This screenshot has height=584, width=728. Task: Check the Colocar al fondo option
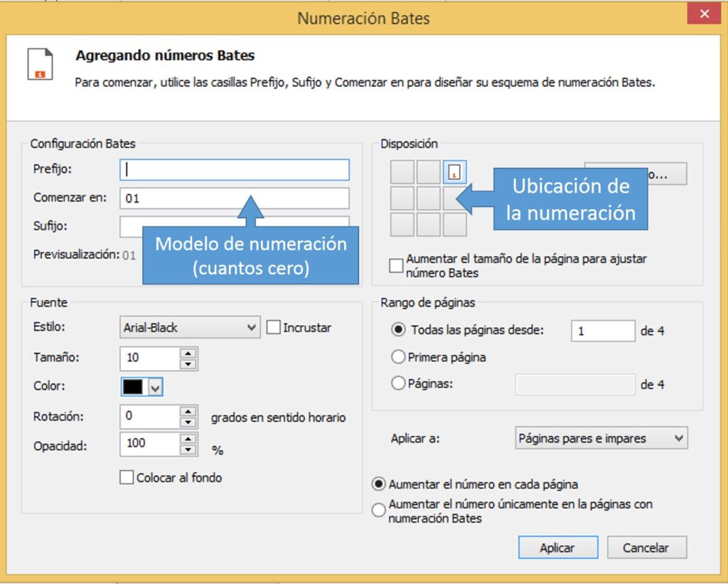(x=127, y=478)
